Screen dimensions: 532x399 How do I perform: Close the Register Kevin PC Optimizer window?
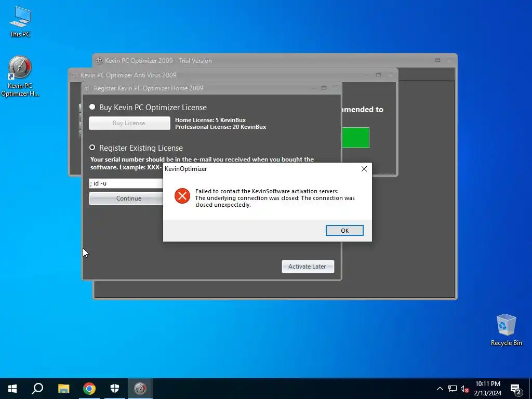[x=335, y=88]
